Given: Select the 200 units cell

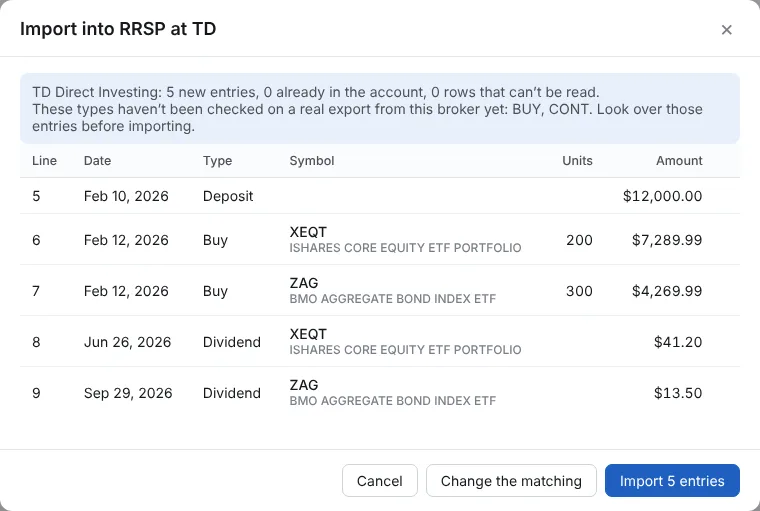Looking at the screenshot, I should [x=579, y=240].
